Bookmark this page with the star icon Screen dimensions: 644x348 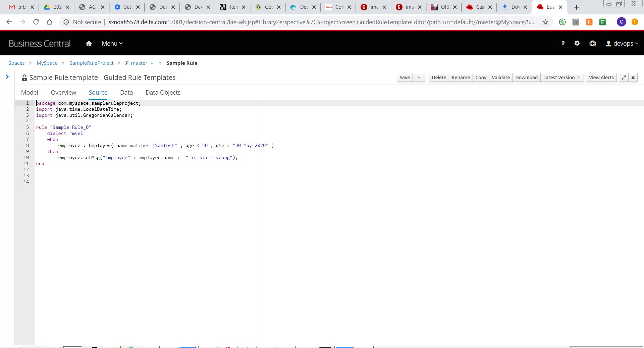[545, 22]
